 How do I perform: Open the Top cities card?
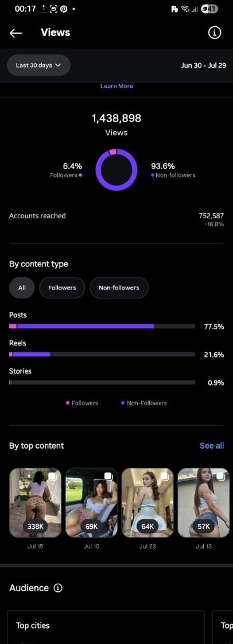(x=106, y=627)
